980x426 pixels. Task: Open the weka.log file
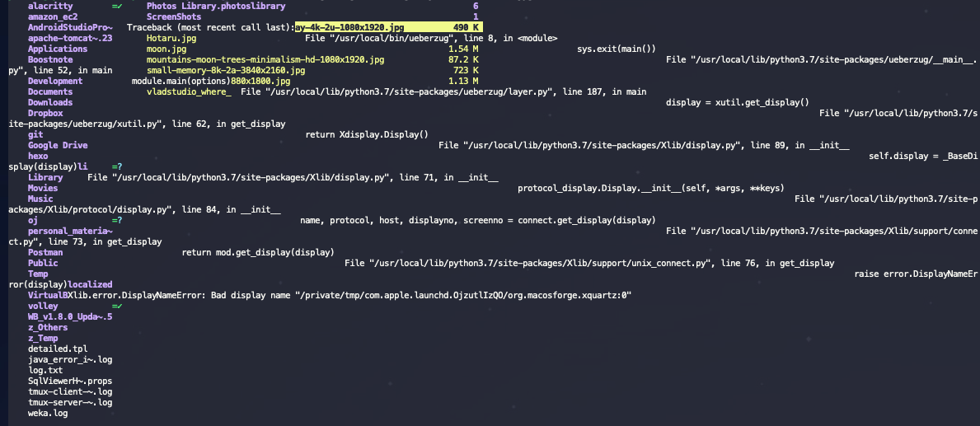48,413
